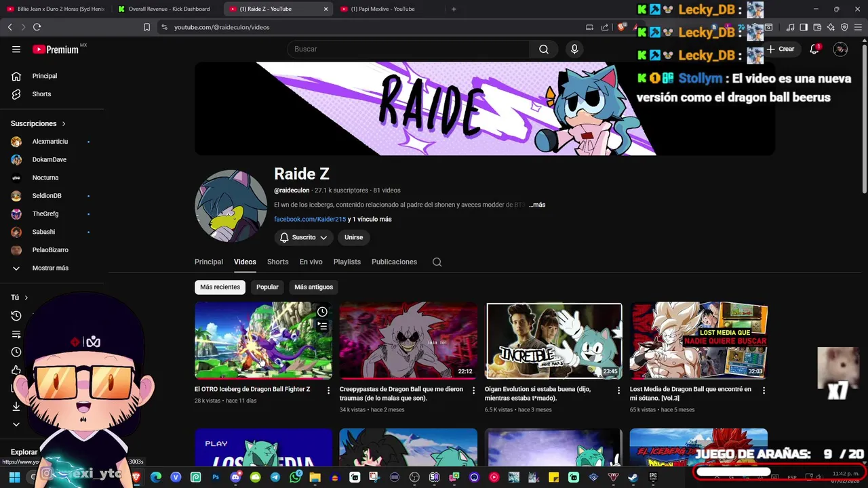Switch to the Shorts channel tab
Viewport: 868px width, 488px height.
(x=277, y=262)
